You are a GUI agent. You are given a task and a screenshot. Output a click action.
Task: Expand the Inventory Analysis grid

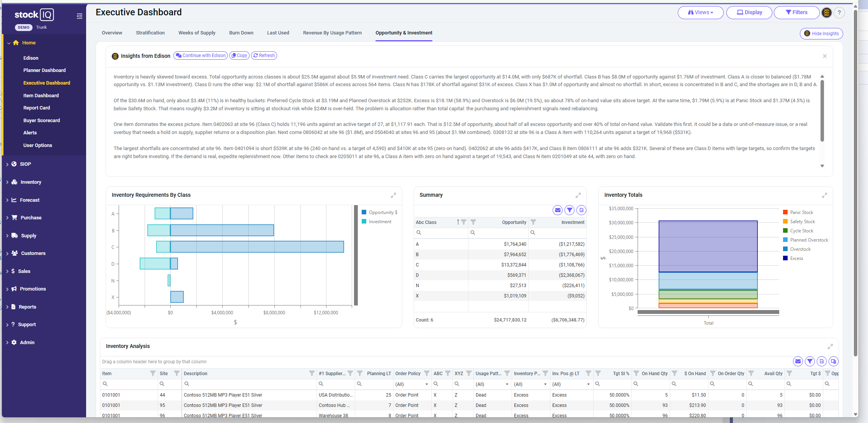(830, 346)
